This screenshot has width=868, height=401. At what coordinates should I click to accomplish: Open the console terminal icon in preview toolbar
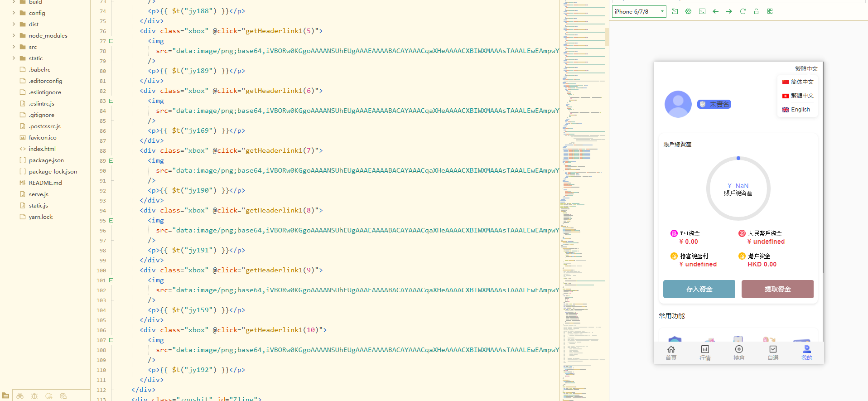click(x=702, y=11)
